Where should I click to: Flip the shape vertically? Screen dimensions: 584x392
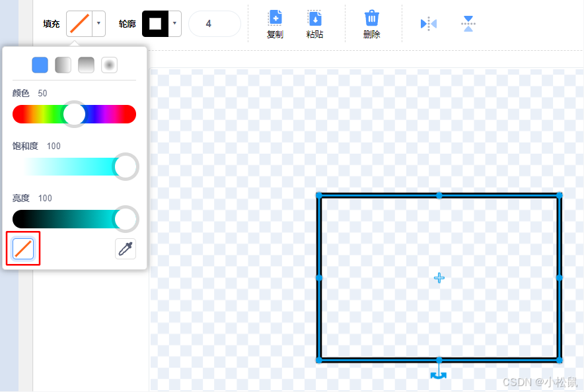pos(468,24)
